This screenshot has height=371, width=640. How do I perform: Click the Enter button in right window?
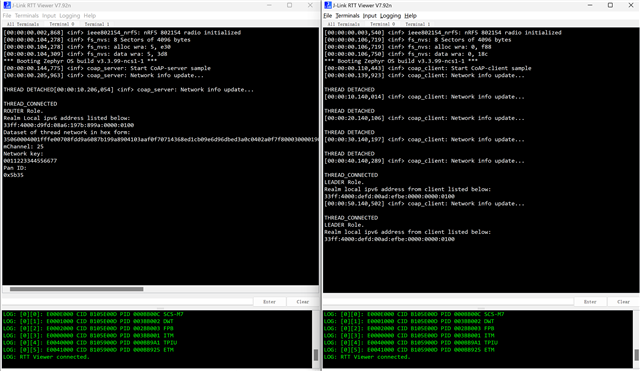tap(590, 302)
